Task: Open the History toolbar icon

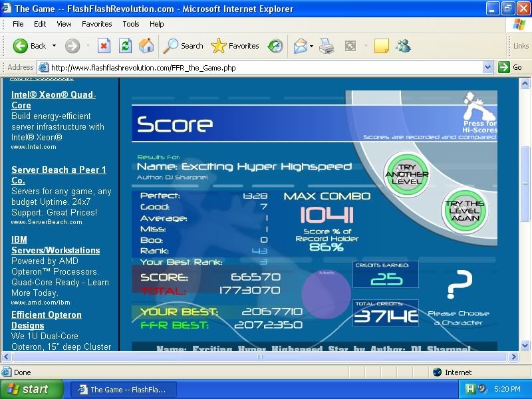Action: coord(275,46)
